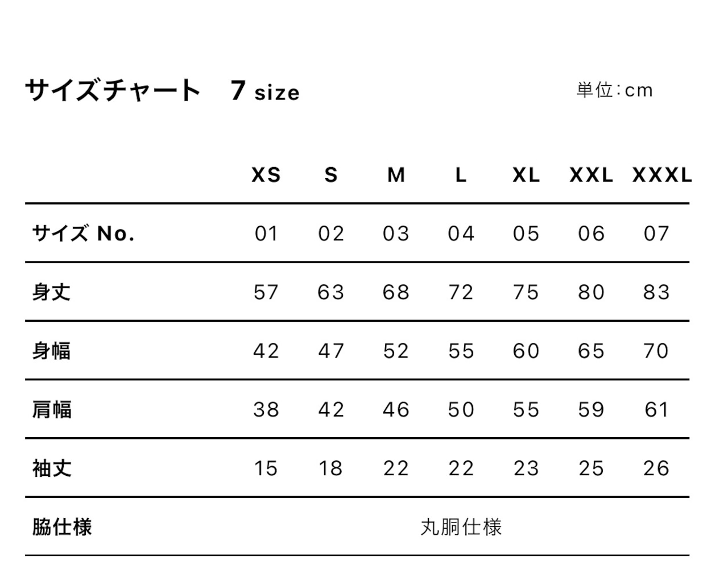This screenshot has height=573, width=728.
Task: Click the 袖丈 row label
Action: coord(51,468)
